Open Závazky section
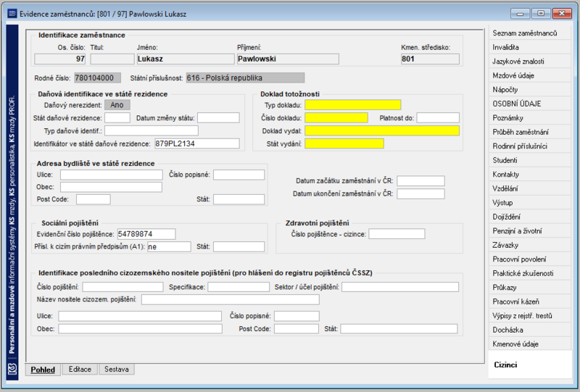Image resolution: width=580 pixels, height=392 pixels. tap(529, 245)
